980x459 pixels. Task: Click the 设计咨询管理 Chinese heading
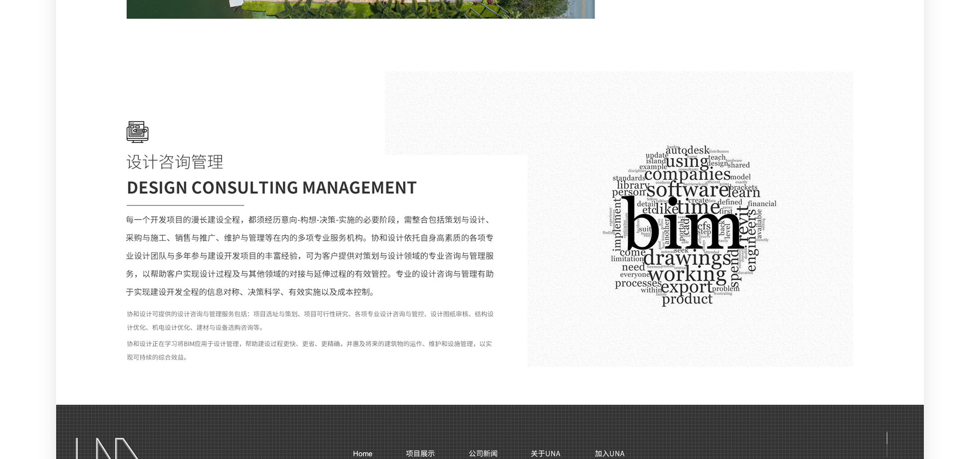pyautogui.click(x=175, y=162)
